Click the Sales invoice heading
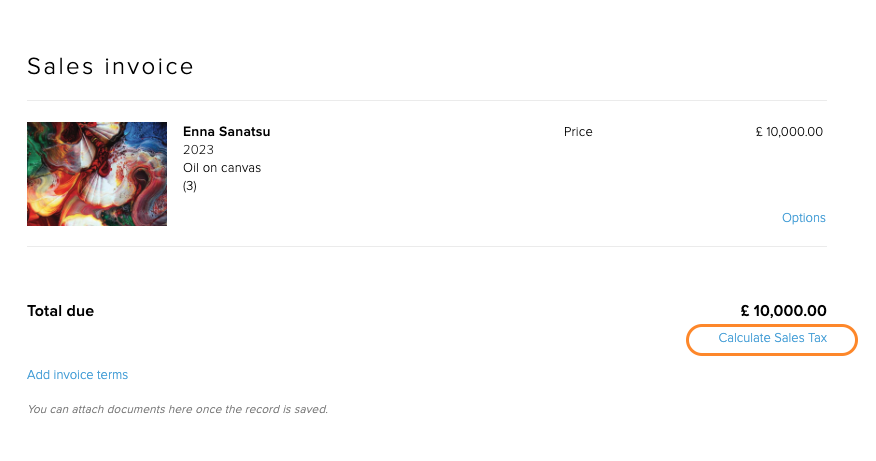876x461 pixels. click(x=110, y=66)
